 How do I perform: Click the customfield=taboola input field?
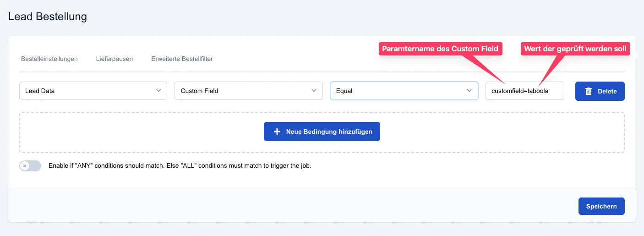525,91
